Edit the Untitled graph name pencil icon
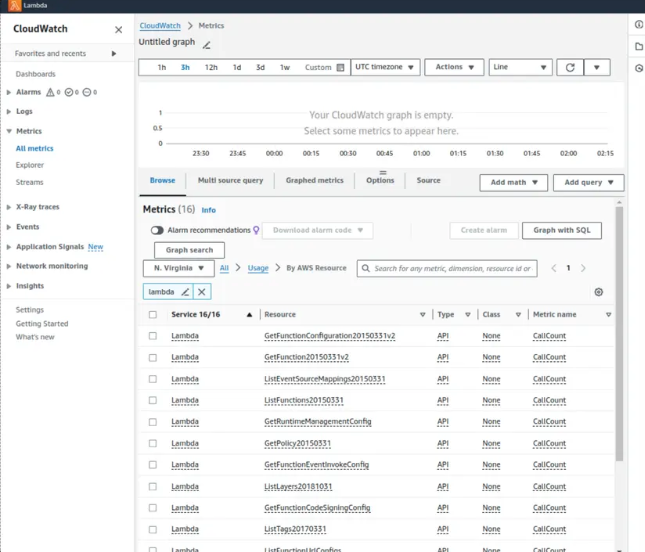Image resolution: width=645 pixels, height=552 pixels. (206, 45)
